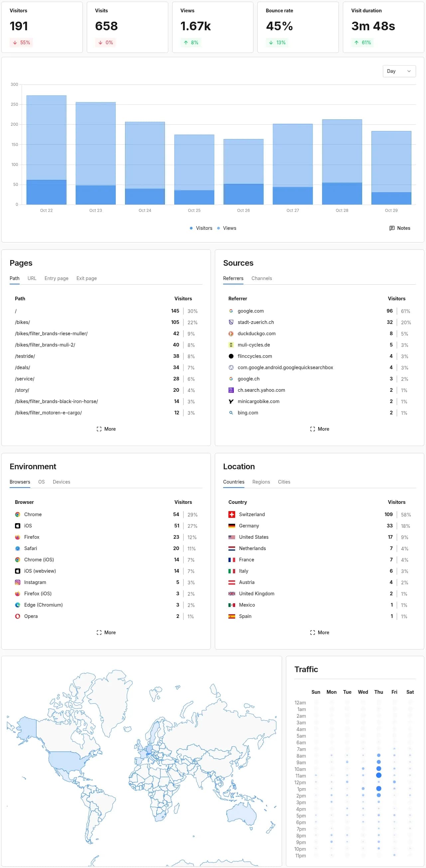Click the muli-cycles.de favicon
The image size is (426, 868).
[x=231, y=345]
